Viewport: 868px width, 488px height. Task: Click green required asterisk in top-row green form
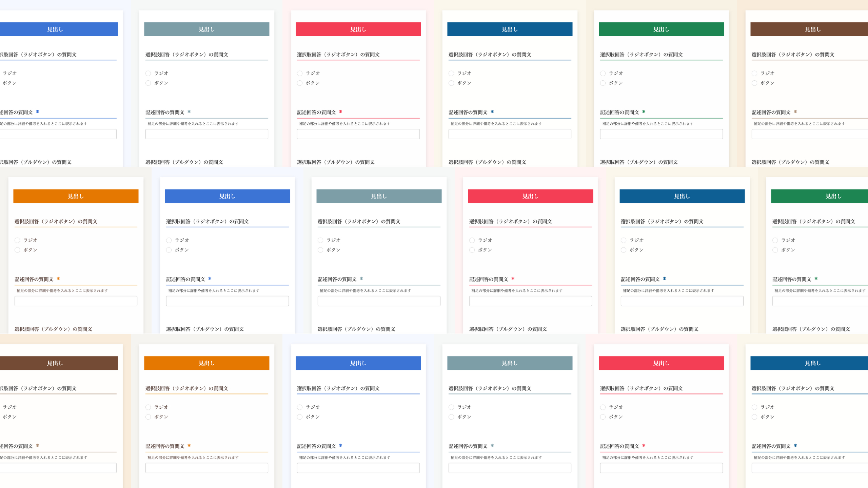(644, 112)
